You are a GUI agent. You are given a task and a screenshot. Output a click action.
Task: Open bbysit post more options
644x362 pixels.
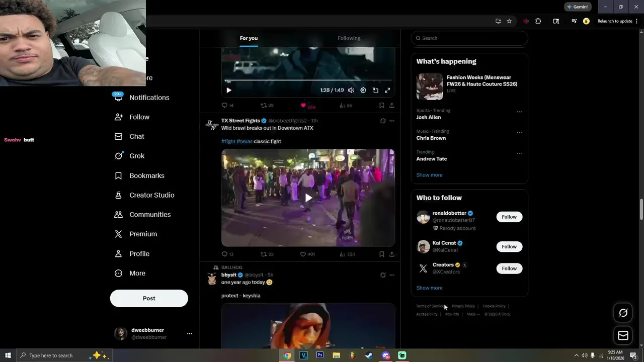click(x=392, y=275)
